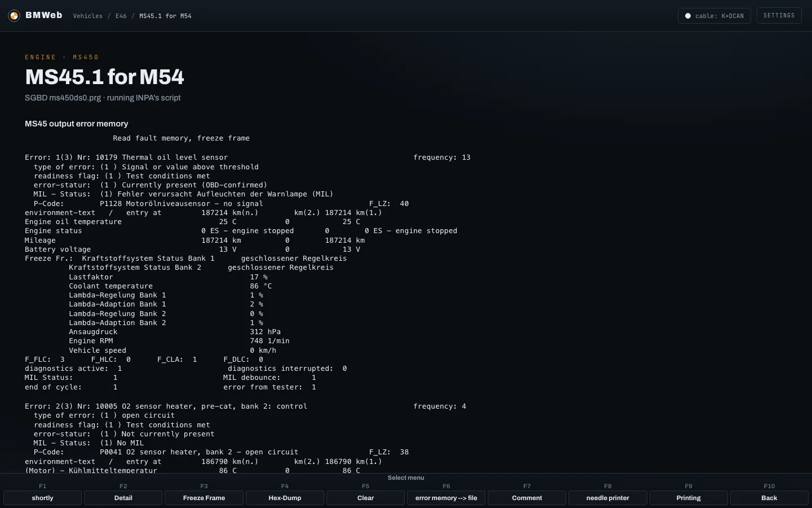Select the Engine status row
Viewport: 812px width, 508px height.
tap(241, 231)
